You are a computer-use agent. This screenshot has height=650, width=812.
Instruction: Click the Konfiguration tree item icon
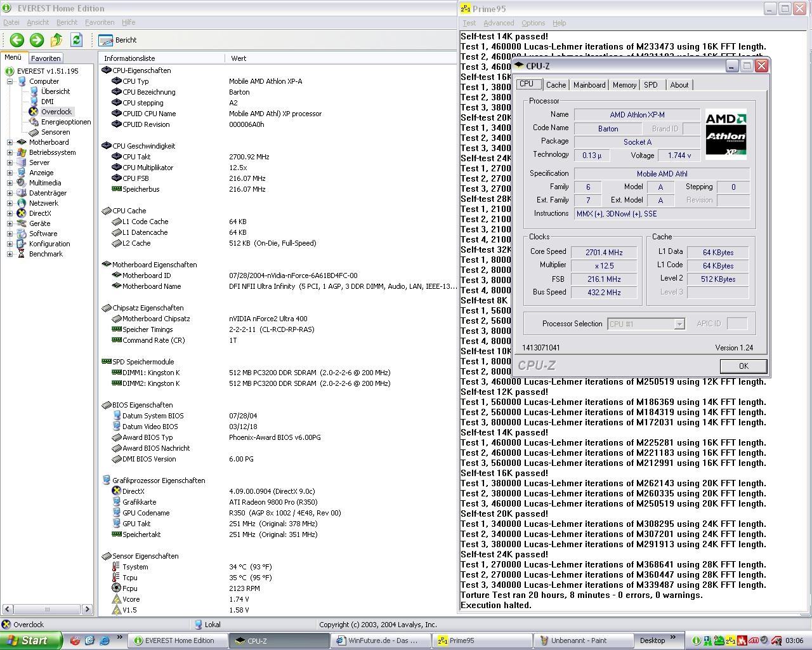click(22, 244)
